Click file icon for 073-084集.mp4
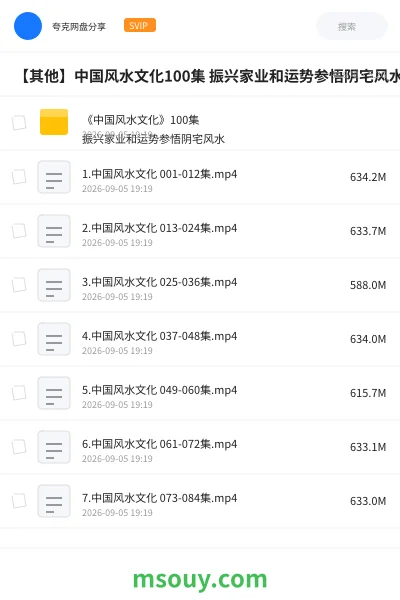This screenshot has height=600, width=400. 54,501
